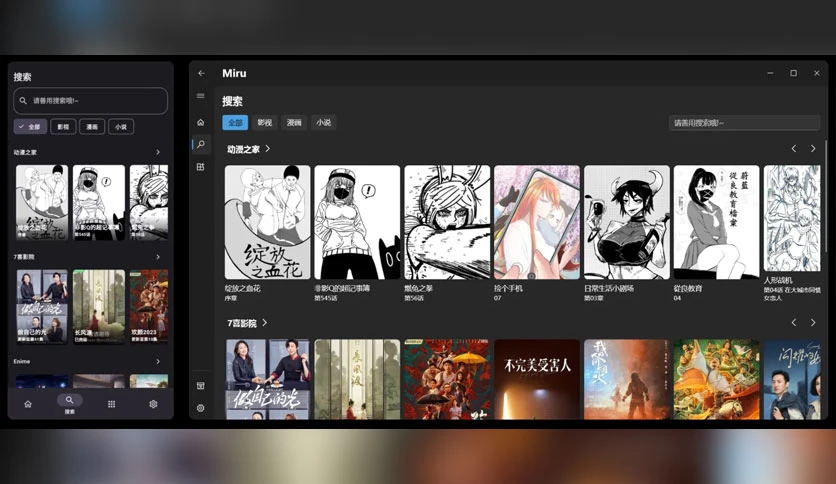Open 從良教育 cover in desktop window
This screenshot has width=836, height=484.
pyautogui.click(x=717, y=222)
